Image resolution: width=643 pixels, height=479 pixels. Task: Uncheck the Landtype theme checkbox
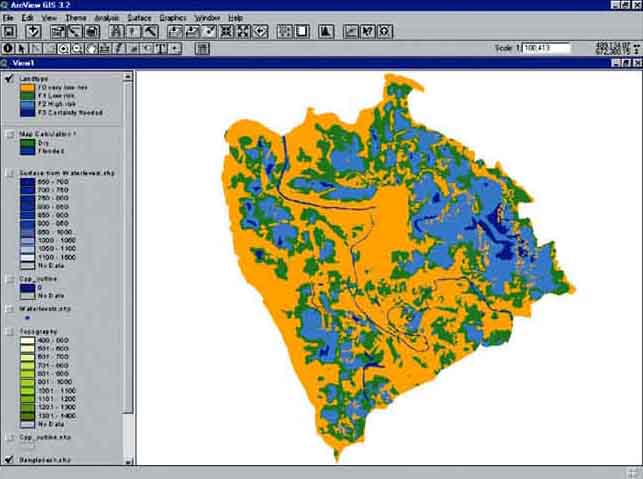pyautogui.click(x=8, y=78)
